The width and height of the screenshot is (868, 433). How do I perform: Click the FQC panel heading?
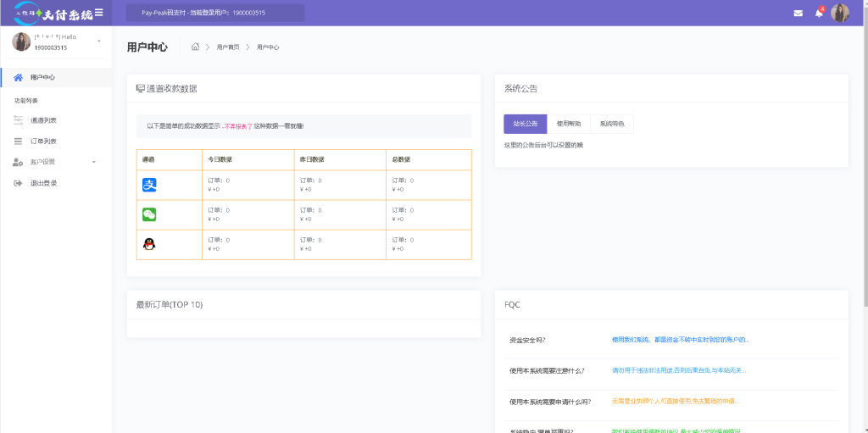pyautogui.click(x=512, y=304)
